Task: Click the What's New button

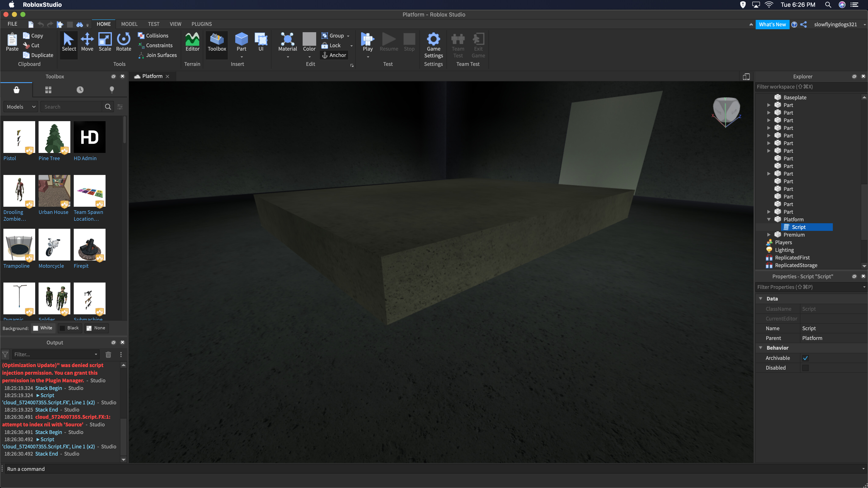Action: click(772, 24)
